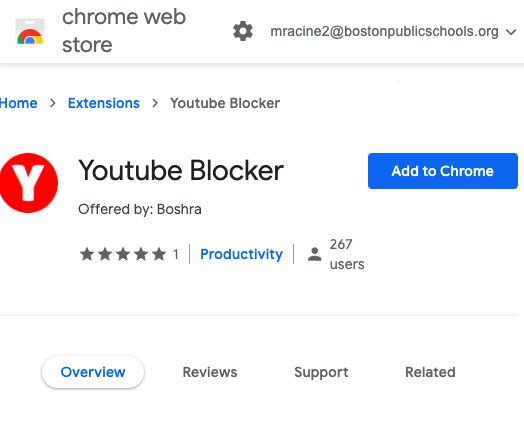
Task: Switch to the Reviews tab
Action: click(x=210, y=372)
